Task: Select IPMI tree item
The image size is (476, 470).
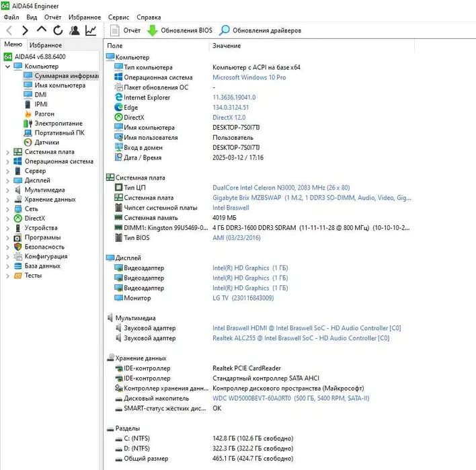Action: pos(36,104)
